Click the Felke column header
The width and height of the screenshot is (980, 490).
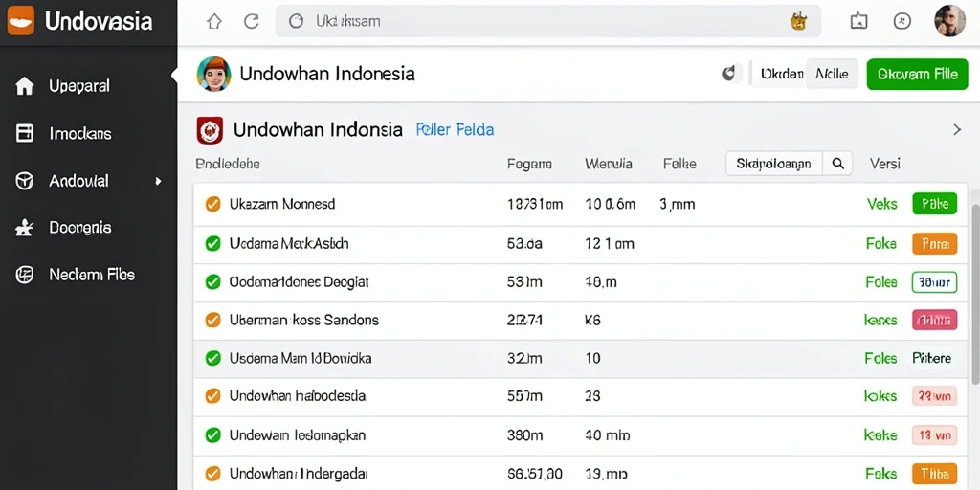coord(679,164)
